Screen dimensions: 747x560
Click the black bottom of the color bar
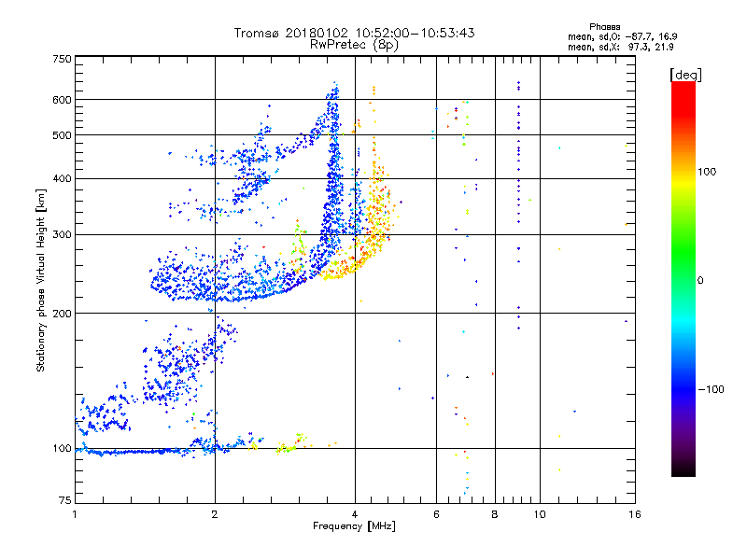point(684,471)
